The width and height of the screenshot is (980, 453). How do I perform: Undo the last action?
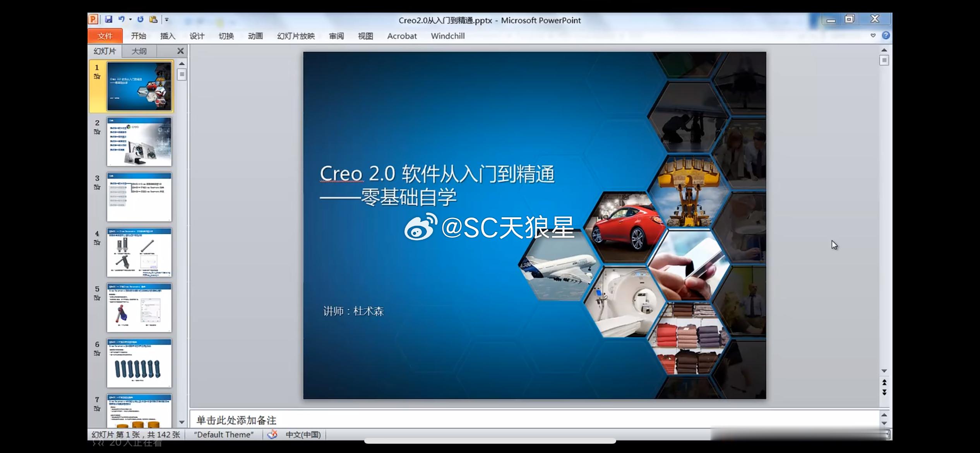point(122,19)
